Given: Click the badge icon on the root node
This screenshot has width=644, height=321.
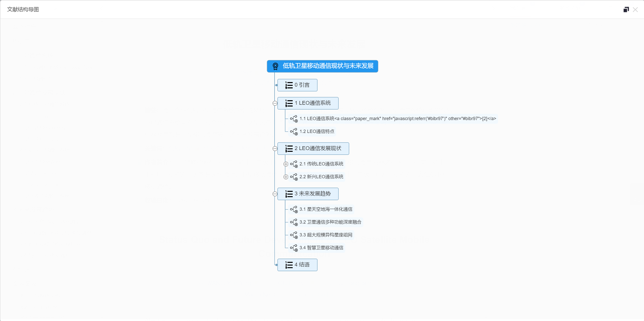Looking at the screenshot, I should 276,66.
